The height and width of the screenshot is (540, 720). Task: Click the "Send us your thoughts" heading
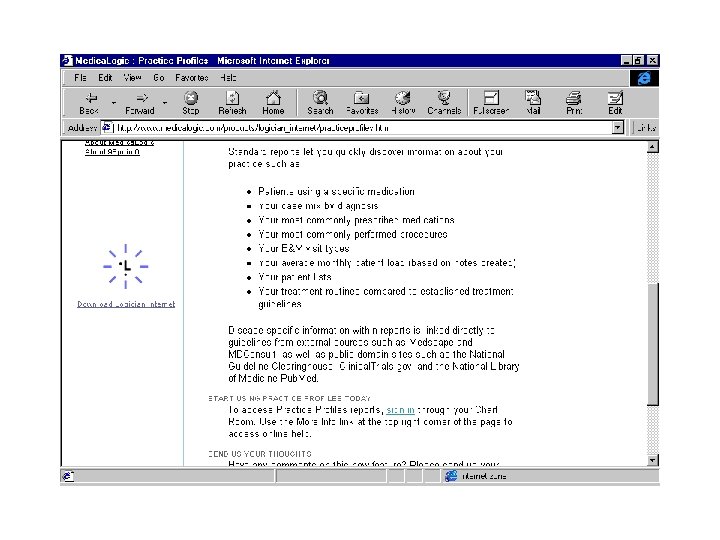[x=260, y=454]
